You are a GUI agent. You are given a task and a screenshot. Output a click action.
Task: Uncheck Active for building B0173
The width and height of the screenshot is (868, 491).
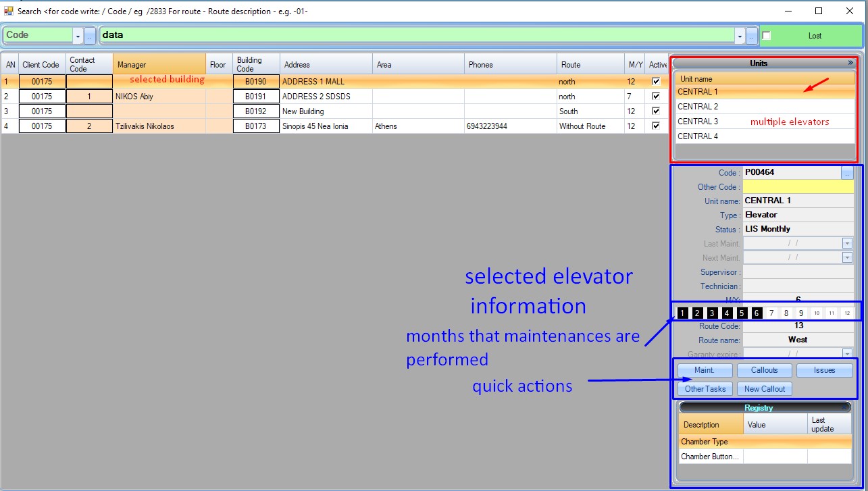(x=655, y=126)
